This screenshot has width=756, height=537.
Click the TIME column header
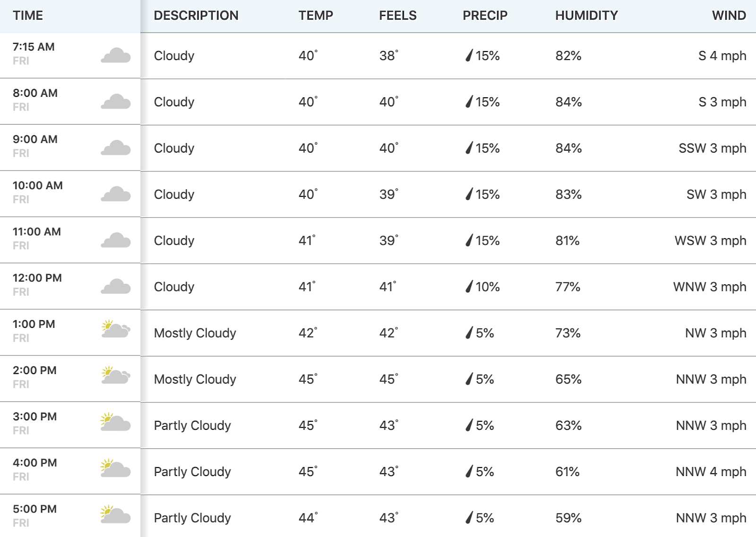coord(28,16)
